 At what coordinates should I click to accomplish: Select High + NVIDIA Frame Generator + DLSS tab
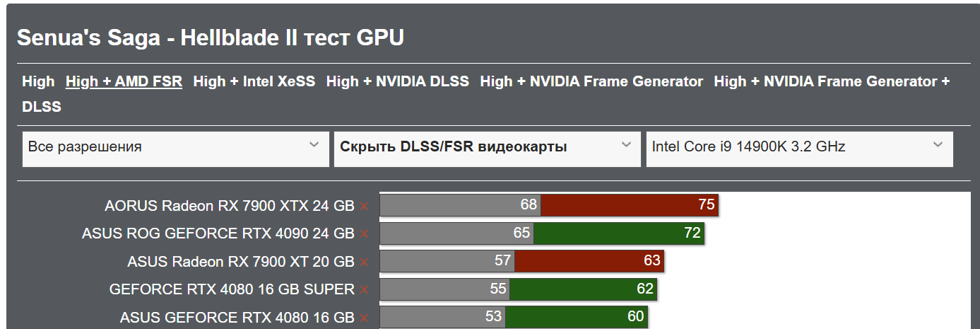tap(832, 81)
